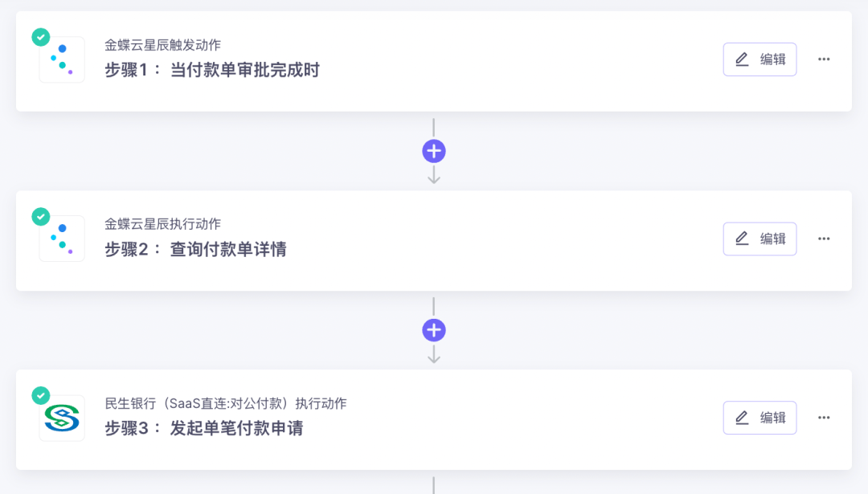The width and height of the screenshot is (868, 494).
Task: Click the green checkmark badge on step 1
Action: 40,37
